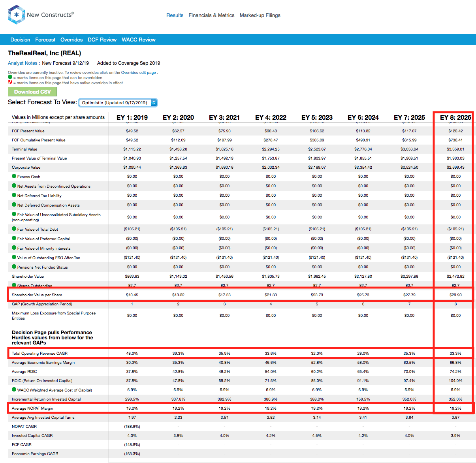
Task: Click green dot for Net Assets from Discontinued Operations
Action: coord(14,186)
